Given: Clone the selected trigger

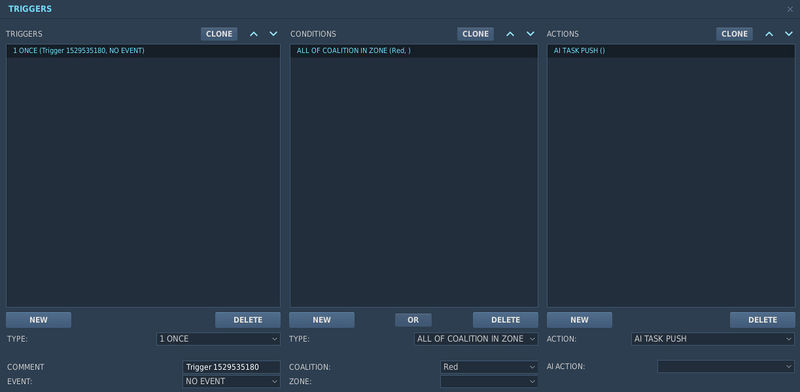Looking at the screenshot, I should click(x=219, y=34).
